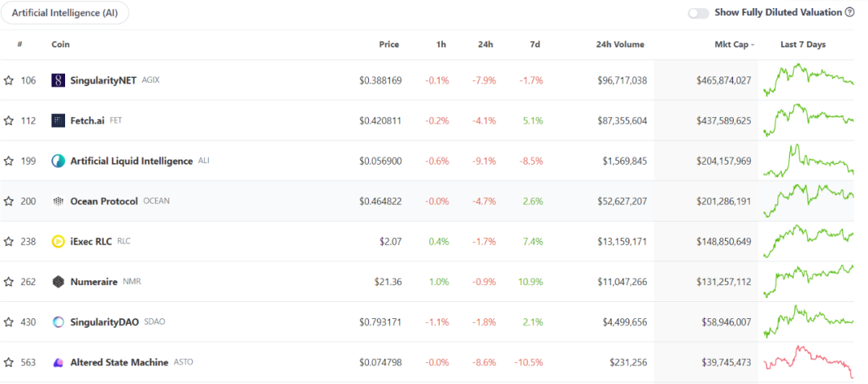Sort table by Mkt Cap column
The image size is (868, 384).
point(733,45)
